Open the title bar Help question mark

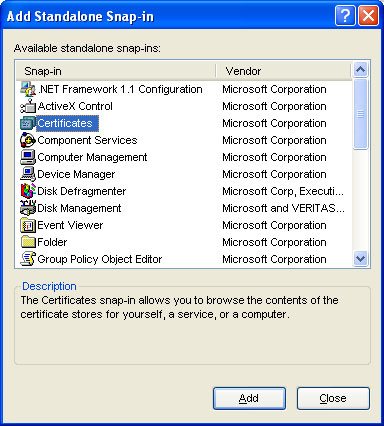click(x=345, y=15)
